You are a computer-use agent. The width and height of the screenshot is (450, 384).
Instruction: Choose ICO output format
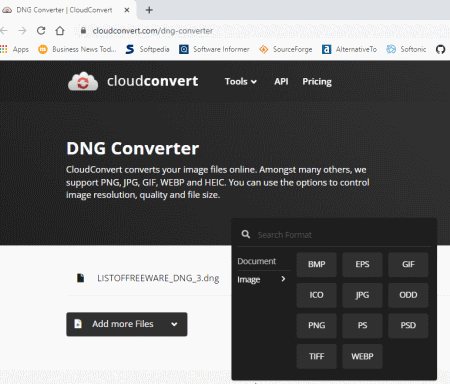tap(316, 295)
